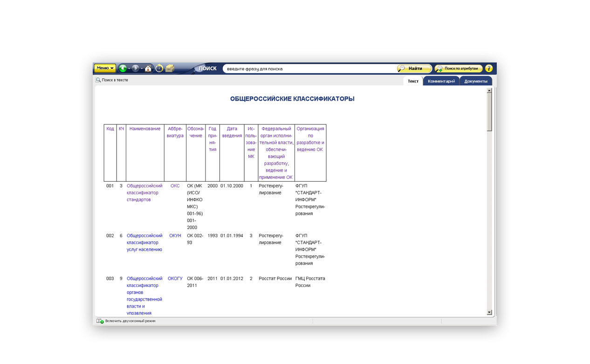Open link классификатор органов государственной власти
This screenshot has height=364, width=590.
pos(144,296)
